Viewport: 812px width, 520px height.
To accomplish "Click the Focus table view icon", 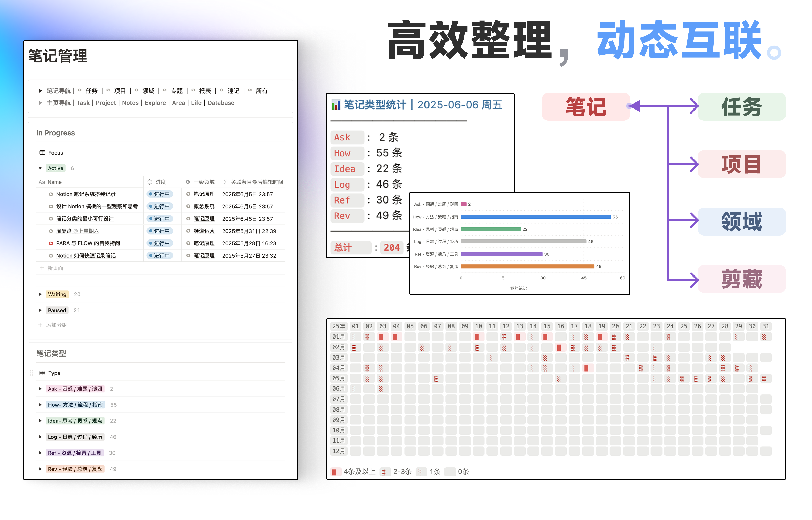I will tap(42, 153).
